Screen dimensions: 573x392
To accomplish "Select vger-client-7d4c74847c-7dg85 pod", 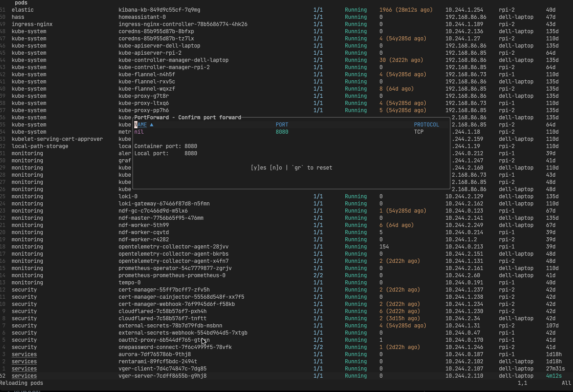I will pyautogui.click(x=163, y=369).
